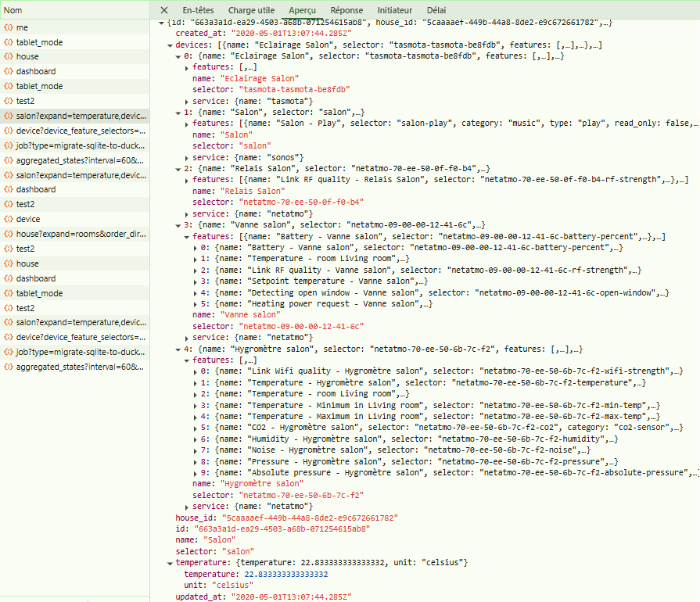Click the Nom column header
Screen dimensions: 700x602
(13, 10)
